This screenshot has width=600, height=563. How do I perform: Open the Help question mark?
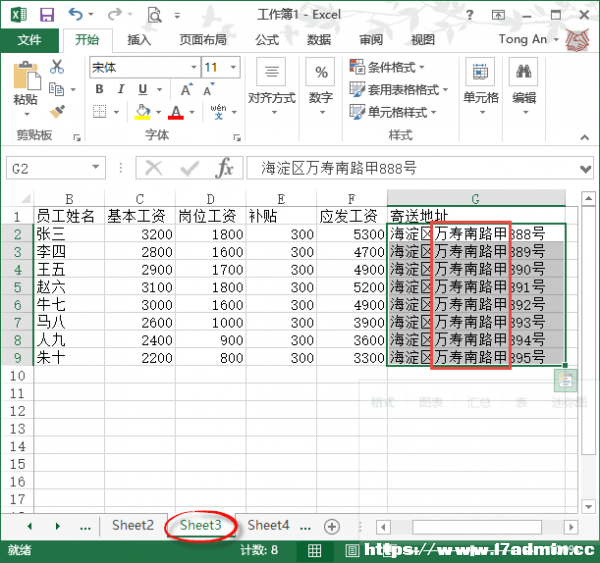pos(470,15)
